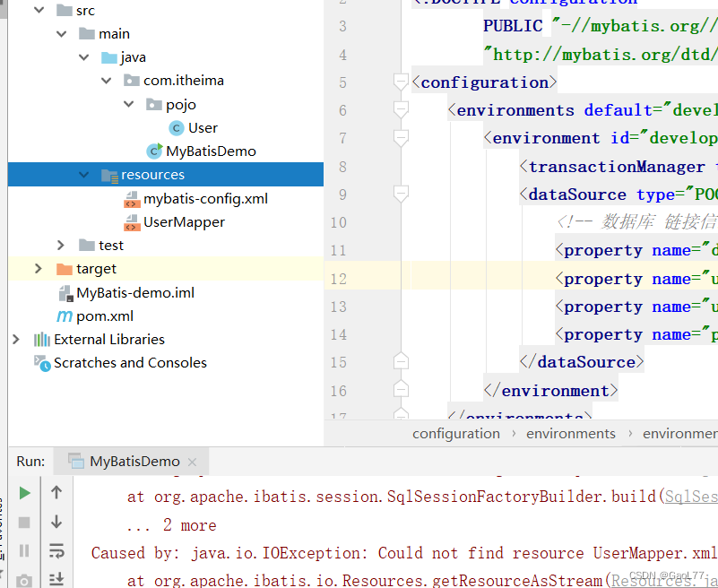This screenshot has width=718, height=588.
Task: Rerun the MyBatisDemo application
Action: (24, 492)
